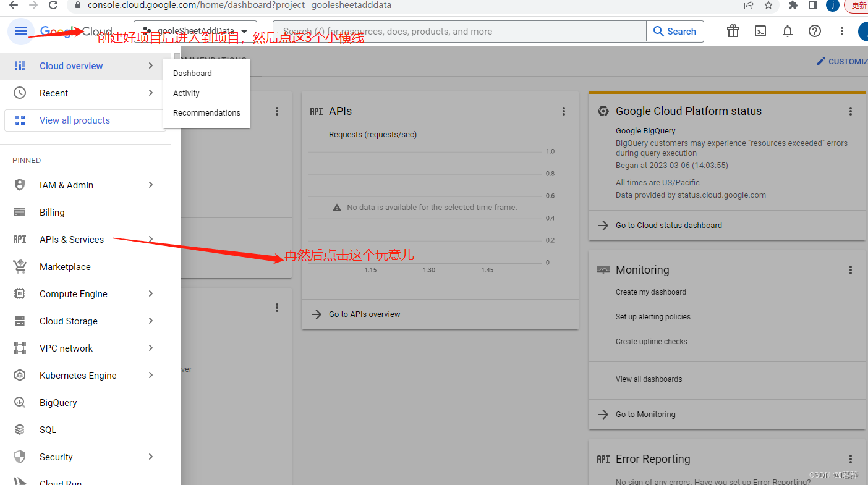Select Dashboard from Cloud overview submenu
This screenshot has height=485, width=868.
(x=206, y=73)
